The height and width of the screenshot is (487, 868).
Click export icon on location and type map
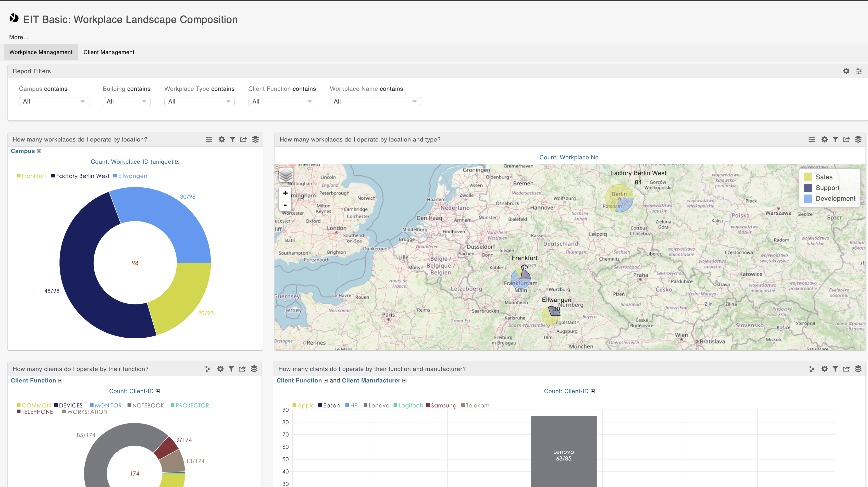pos(846,139)
